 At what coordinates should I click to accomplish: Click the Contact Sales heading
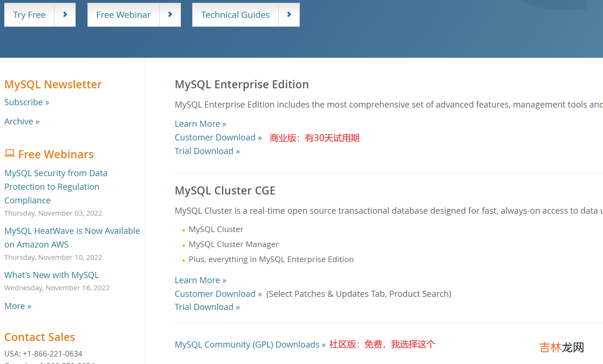point(40,337)
